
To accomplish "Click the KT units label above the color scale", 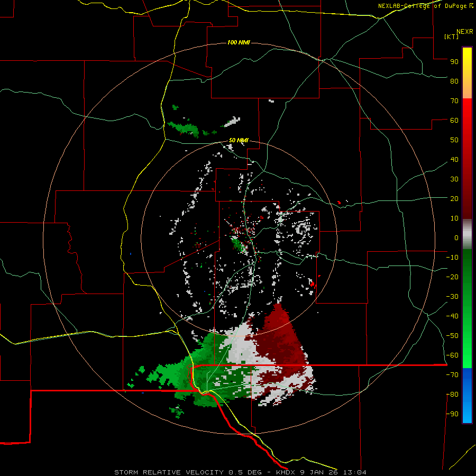I will coord(452,36).
